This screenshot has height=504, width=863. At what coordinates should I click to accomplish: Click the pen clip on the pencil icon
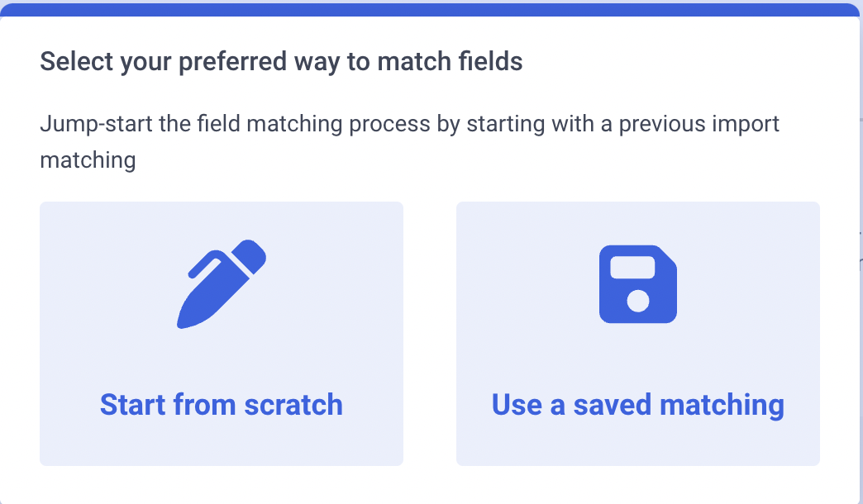pyautogui.click(x=207, y=264)
